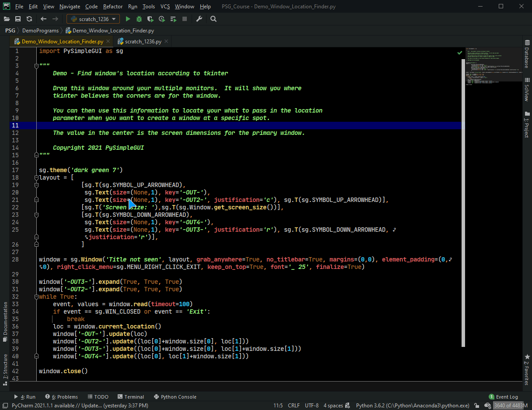Reload all files from disk with the sync icon
The image size is (532, 410).
point(29,19)
